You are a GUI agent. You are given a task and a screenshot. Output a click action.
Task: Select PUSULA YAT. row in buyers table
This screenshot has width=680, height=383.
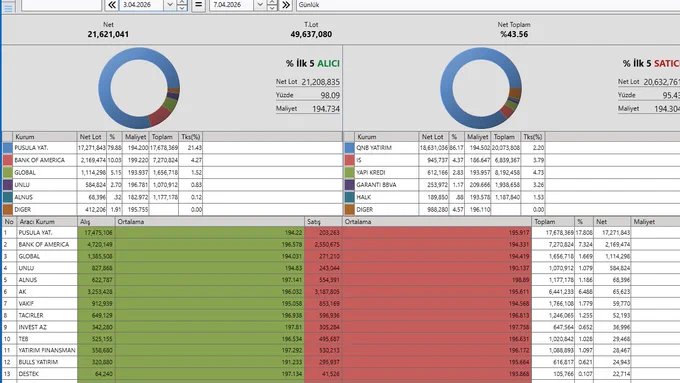click(172, 148)
